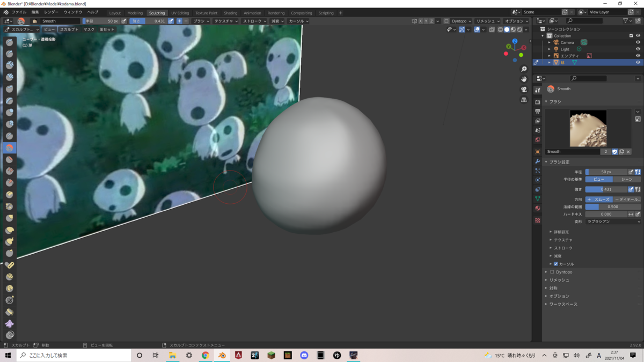Click the viewport zoom magnifier icon
The height and width of the screenshot is (362, 644).
[x=524, y=69]
